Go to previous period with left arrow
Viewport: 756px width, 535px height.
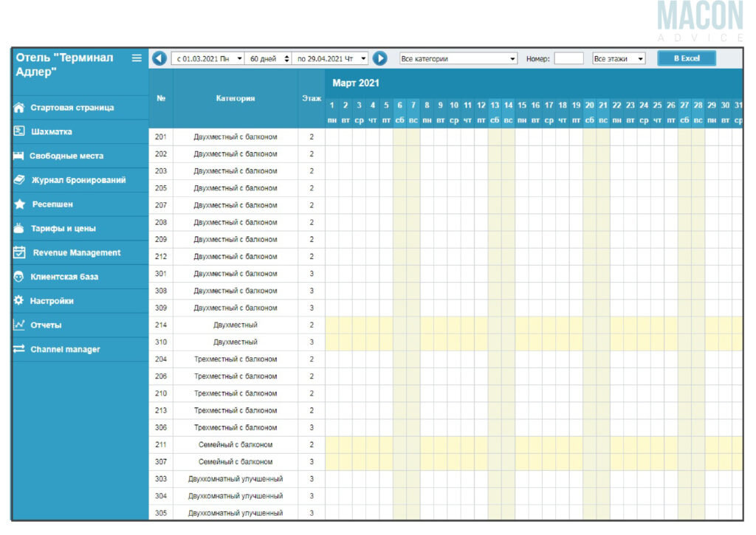(x=159, y=58)
